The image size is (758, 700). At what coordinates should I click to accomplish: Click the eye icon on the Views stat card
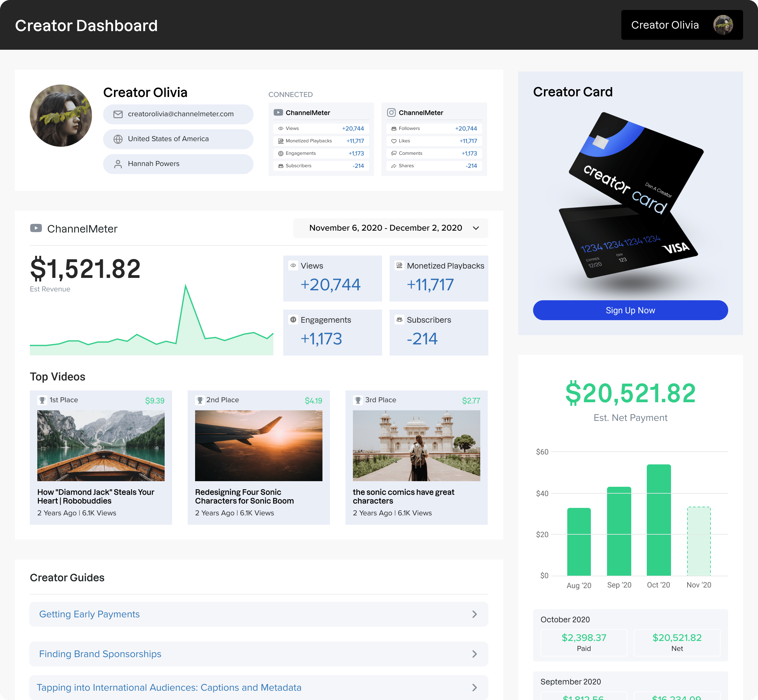[x=293, y=265]
